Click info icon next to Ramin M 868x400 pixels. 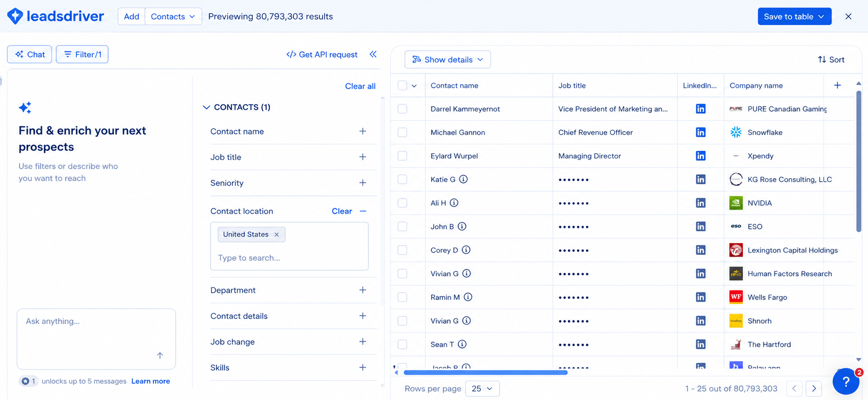[x=468, y=297]
